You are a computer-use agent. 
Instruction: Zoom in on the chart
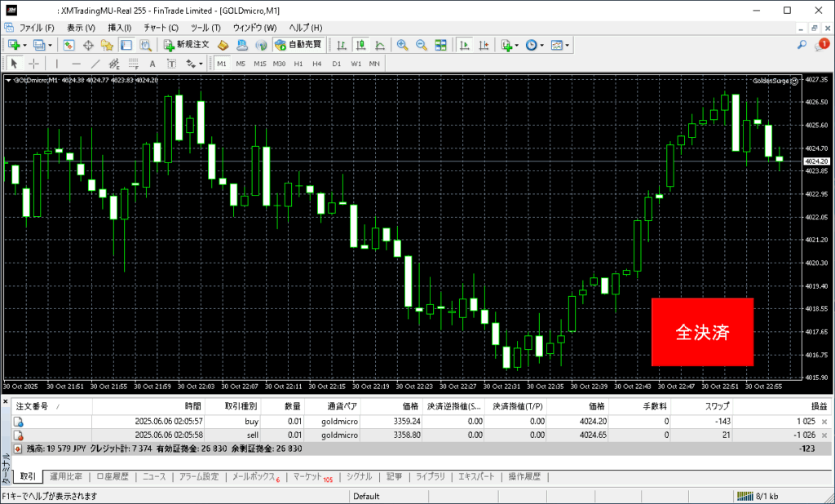(x=402, y=45)
